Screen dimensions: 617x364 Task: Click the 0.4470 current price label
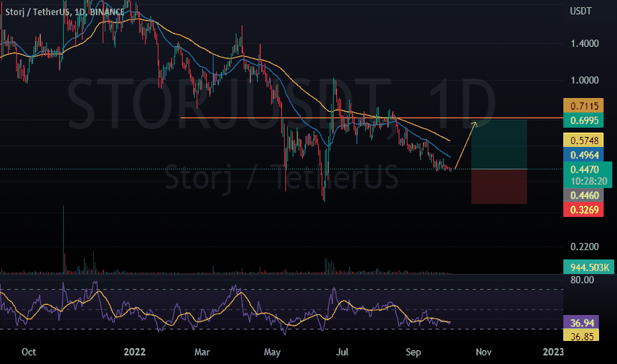[x=585, y=169]
